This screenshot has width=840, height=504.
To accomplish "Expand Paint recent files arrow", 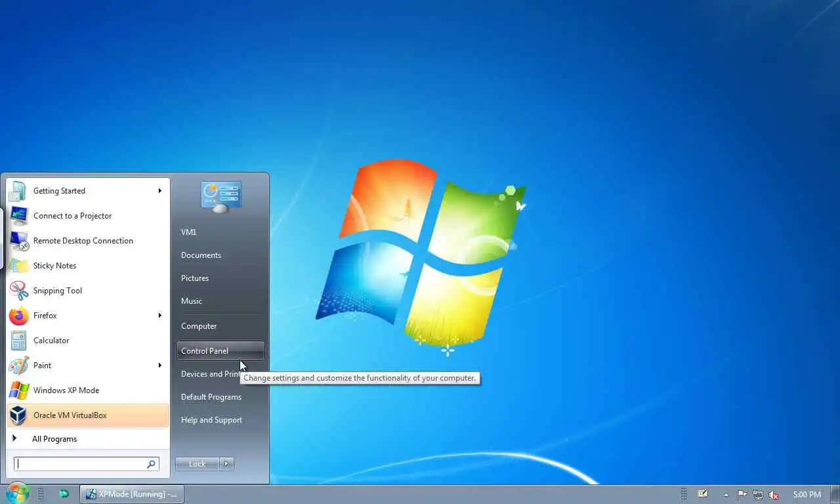I will 159,366.
